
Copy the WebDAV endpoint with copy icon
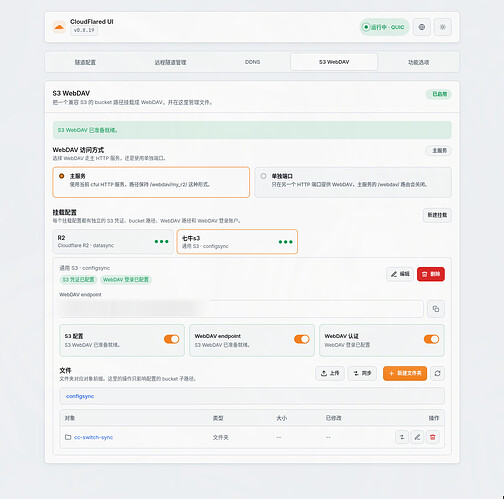(436, 309)
